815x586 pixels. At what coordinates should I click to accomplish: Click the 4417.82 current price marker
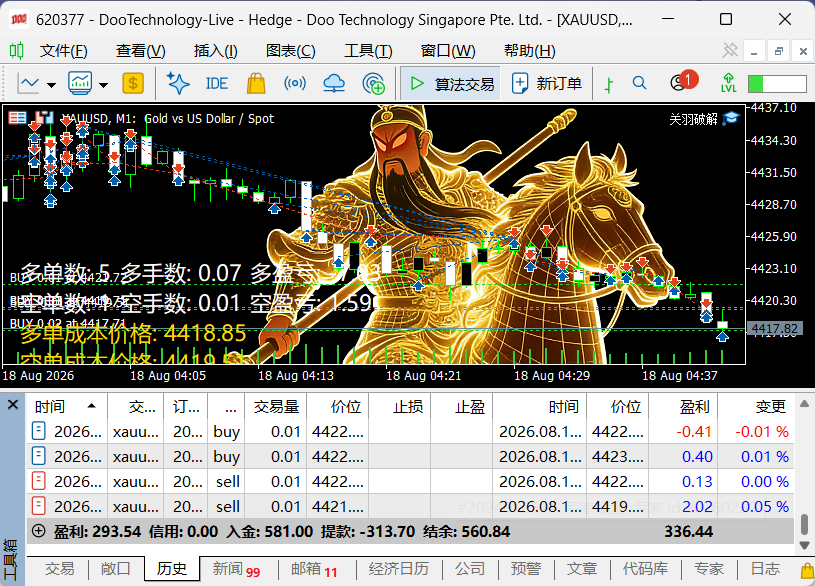coord(774,329)
